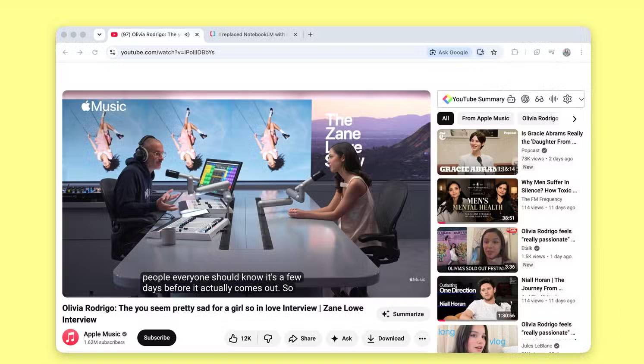Open the Etalk channel link
This screenshot has height=364, width=644.
coord(527,248)
